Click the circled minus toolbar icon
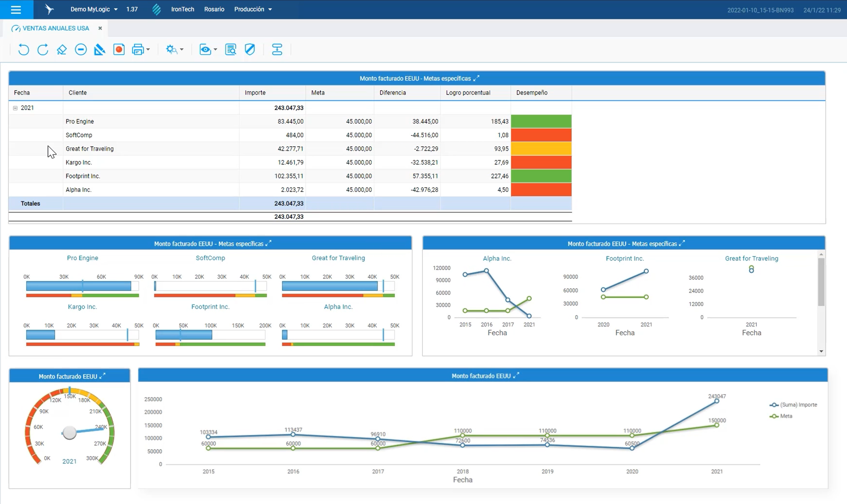Image resolution: width=847 pixels, height=504 pixels. point(81,50)
